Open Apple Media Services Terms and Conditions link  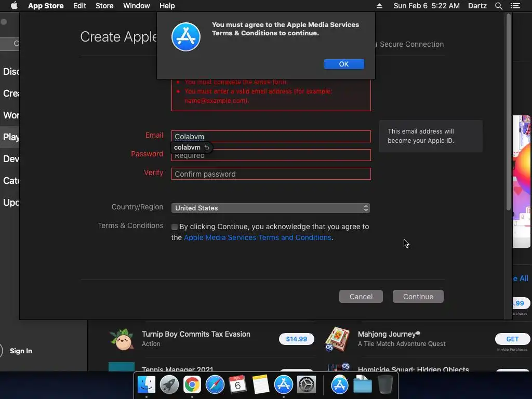pyautogui.click(x=258, y=237)
